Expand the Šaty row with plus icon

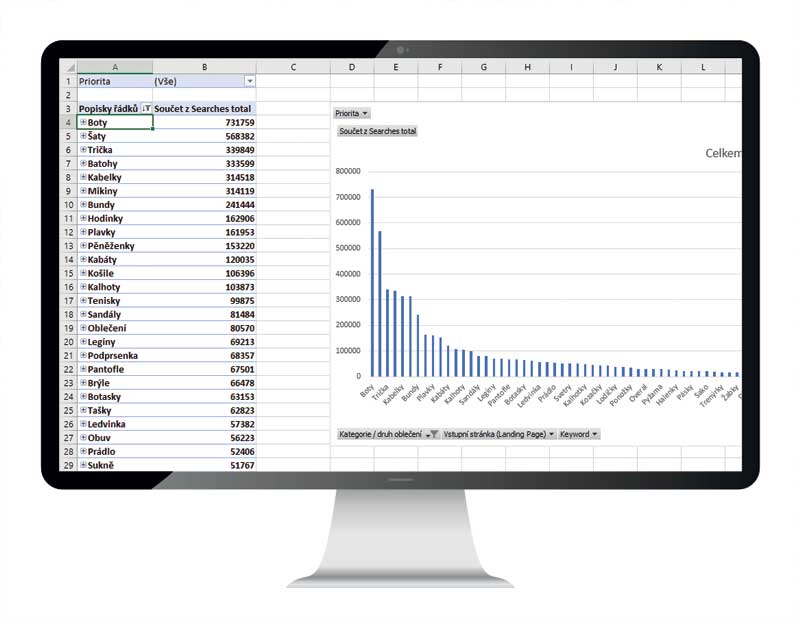(83, 136)
